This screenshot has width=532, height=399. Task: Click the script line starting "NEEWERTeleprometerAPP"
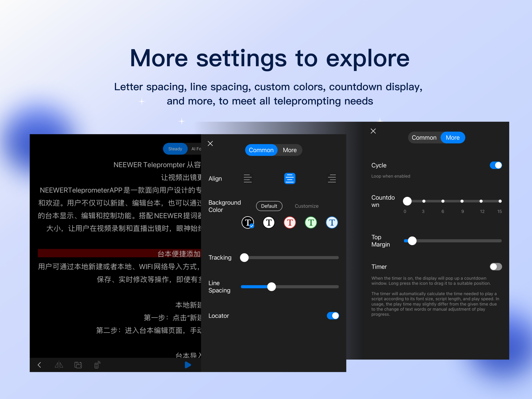(121, 190)
